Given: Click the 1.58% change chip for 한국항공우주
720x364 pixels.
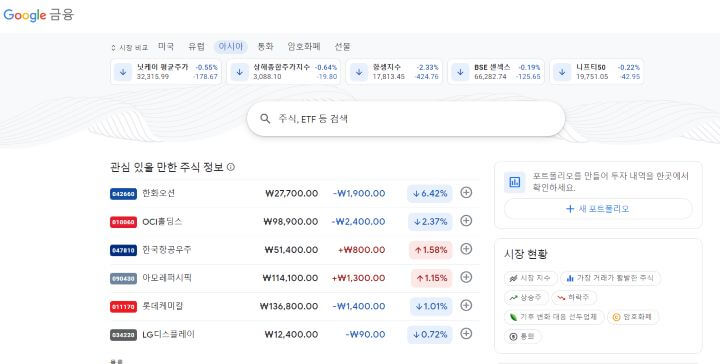Looking at the screenshot, I should tap(431, 250).
